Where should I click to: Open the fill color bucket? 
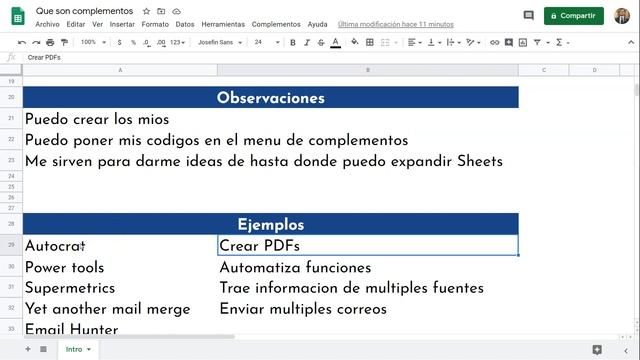point(354,42)
